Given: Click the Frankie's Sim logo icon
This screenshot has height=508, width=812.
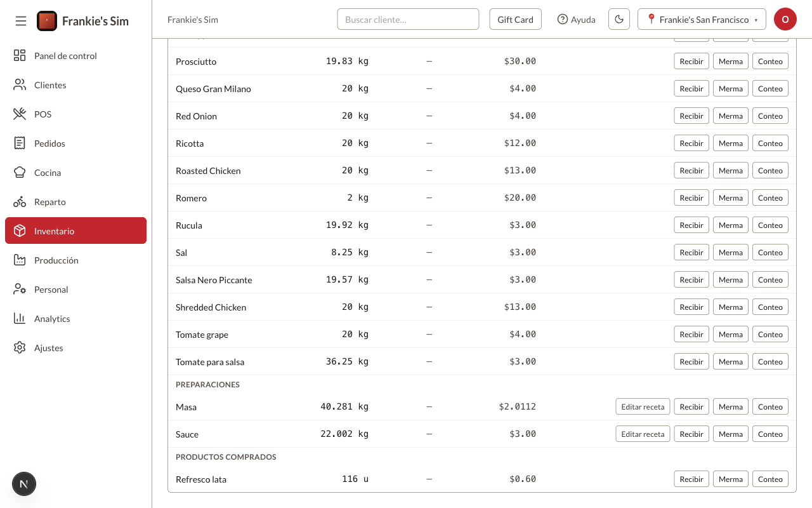Looking at the screenshot, I should click(x=47, y=21).
